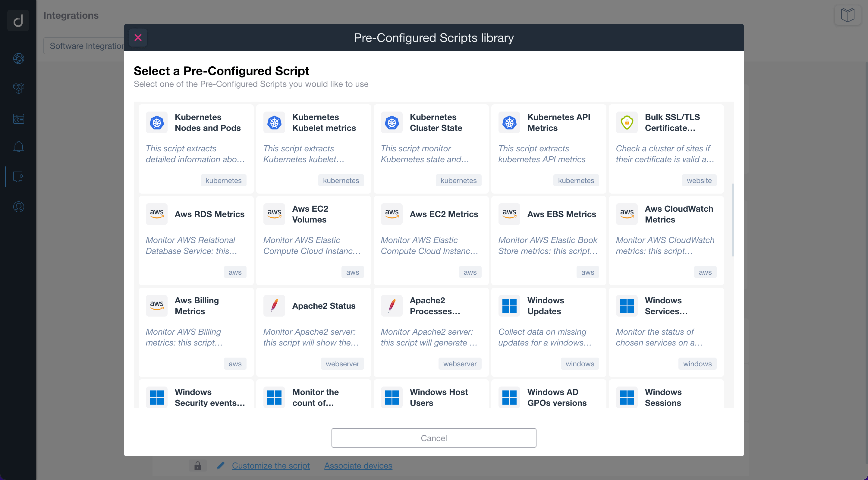Click the Aws EC2 Volumes aws icon
868x480 pixels.
(x=274, y=214)
